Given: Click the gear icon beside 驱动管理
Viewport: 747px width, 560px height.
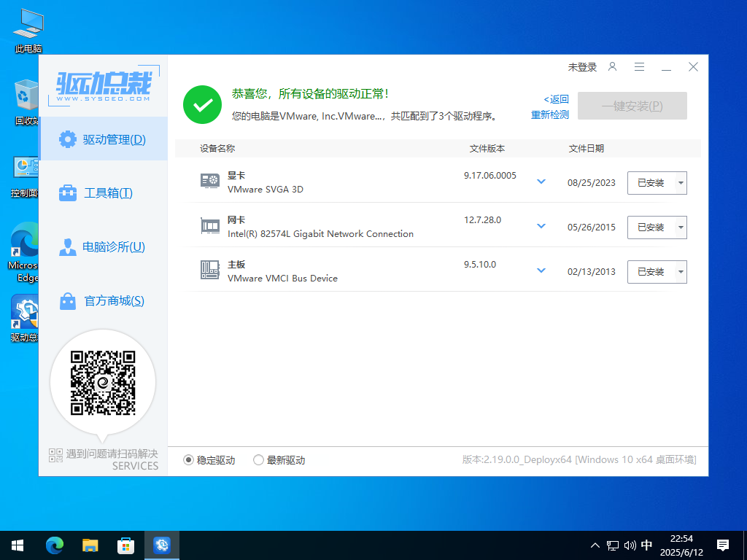Looking at the screenshot, I should 67,139.
